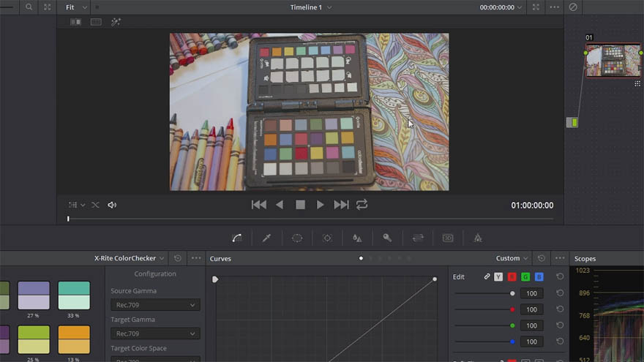Image resolution: width=644 pixels, height=362 pixels.
Task: Open the Target Gamma Rec.709 dropdown
Action: [x=155, y=333]
